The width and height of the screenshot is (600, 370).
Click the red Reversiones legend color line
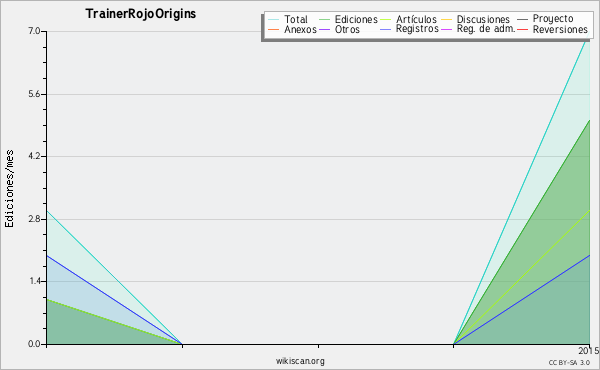523,29
